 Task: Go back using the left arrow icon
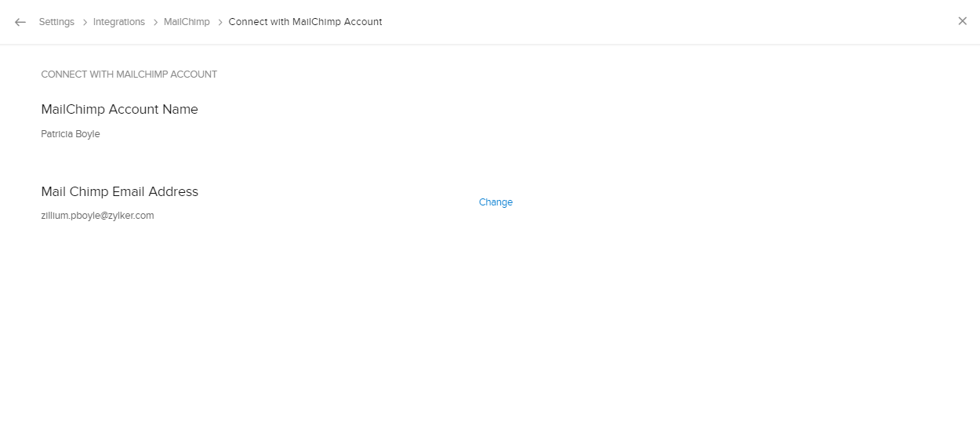click(x=20, y=22)
